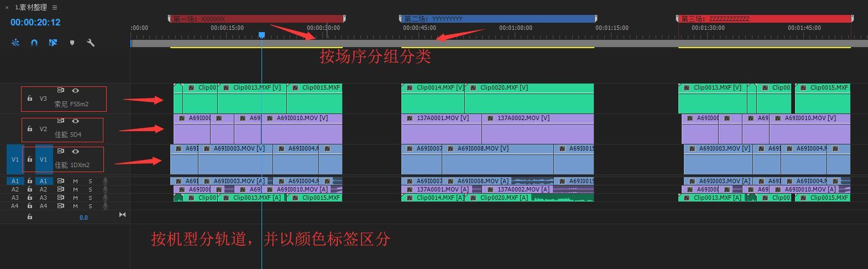Image resolution: width=868 pixels, height=269 pixels.
Task: Enable voice-over record microphone on A1
Action: pyautogui.click(x=105, y=181)
